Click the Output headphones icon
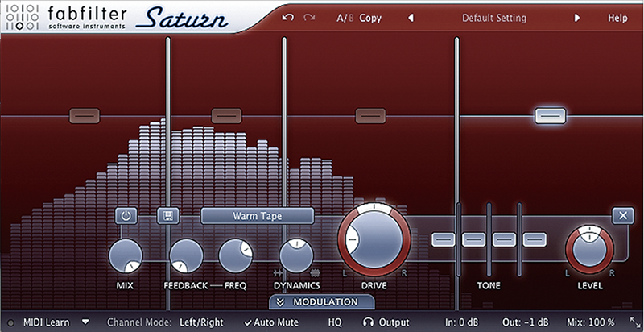 pyautogui.click(x=369, y=322)
